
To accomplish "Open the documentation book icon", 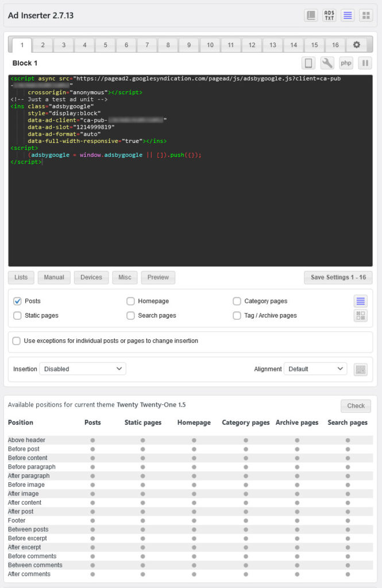I will click(x=311, y=16).
